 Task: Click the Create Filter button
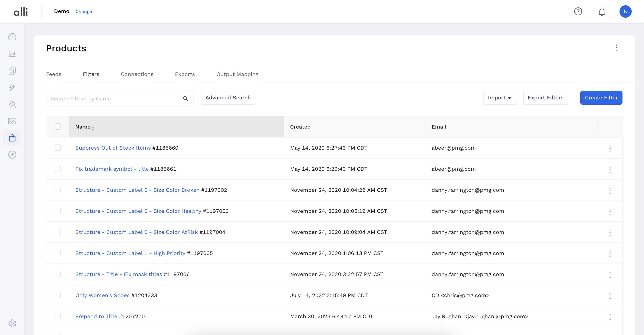point(601,98)
